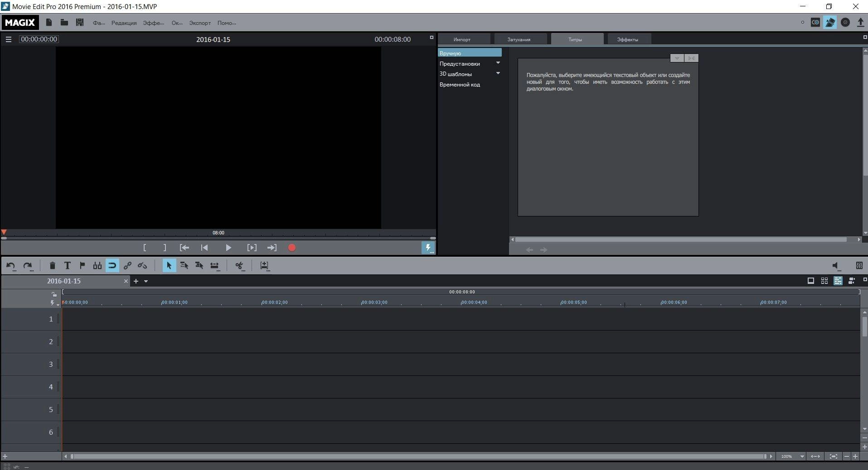The width and height of the screenshot is (868, 470).
Task: Select the Вручную category
Action: click(470, 53)
